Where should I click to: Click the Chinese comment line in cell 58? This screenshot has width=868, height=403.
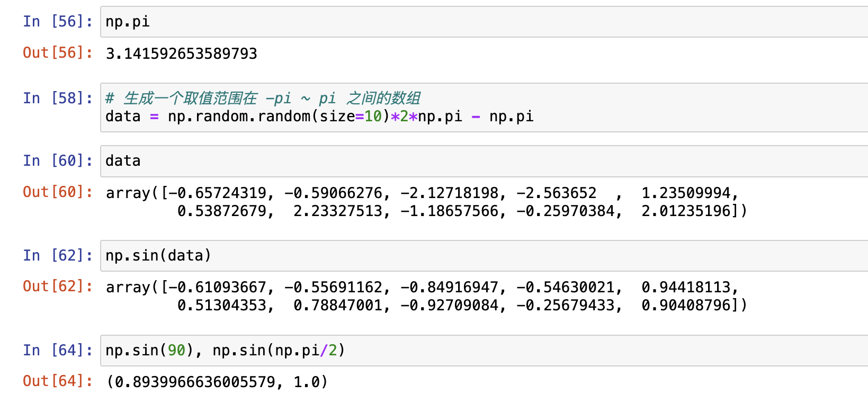pos(263,98)
